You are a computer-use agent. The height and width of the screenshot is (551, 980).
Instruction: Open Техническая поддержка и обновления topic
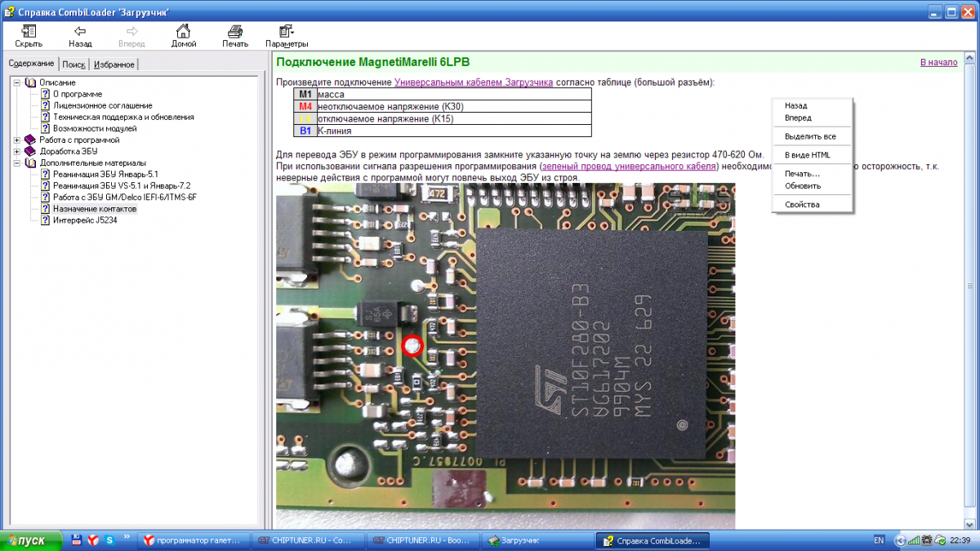point(123,117)
